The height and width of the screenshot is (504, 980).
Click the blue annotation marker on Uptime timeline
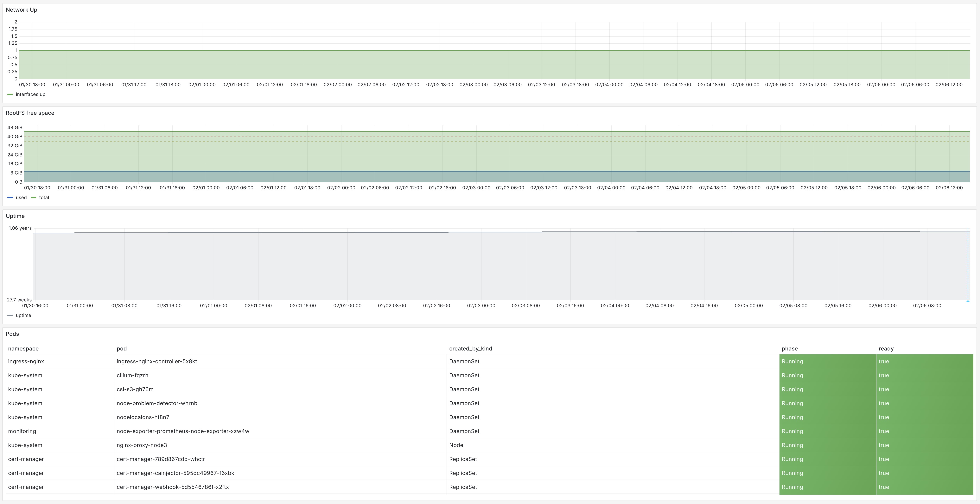click(x=968, y=301)
